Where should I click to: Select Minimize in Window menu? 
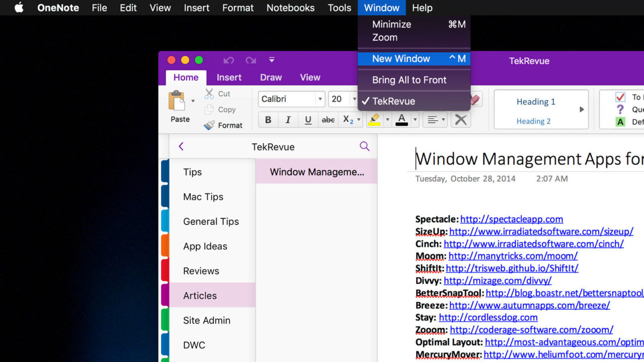pos(414,24)
